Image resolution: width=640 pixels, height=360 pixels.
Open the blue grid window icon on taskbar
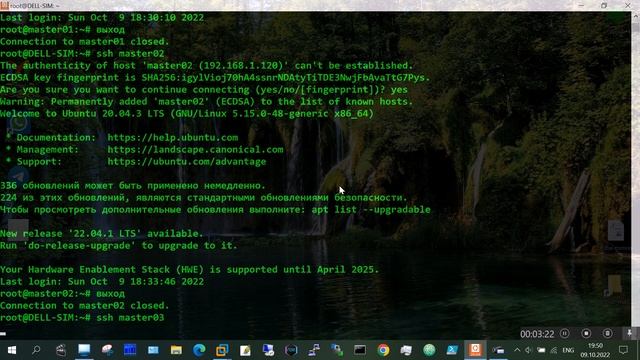pos(130,350)
